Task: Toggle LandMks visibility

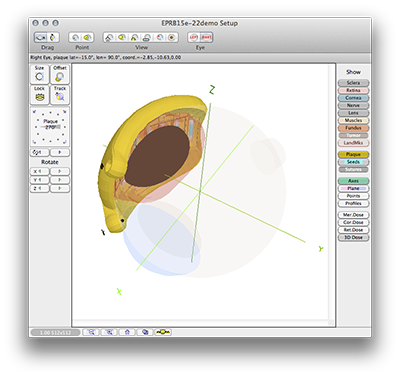Action: 353,143
